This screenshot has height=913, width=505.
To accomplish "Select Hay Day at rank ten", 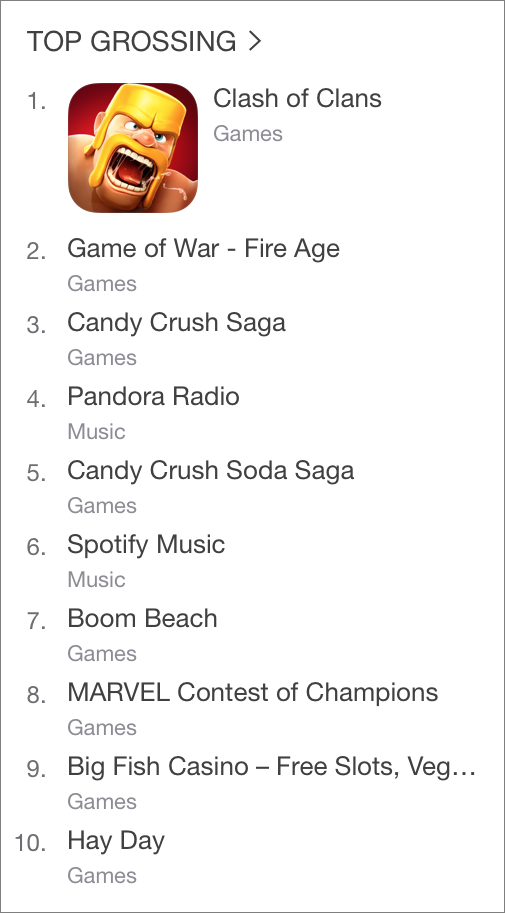I will point(116,841).
